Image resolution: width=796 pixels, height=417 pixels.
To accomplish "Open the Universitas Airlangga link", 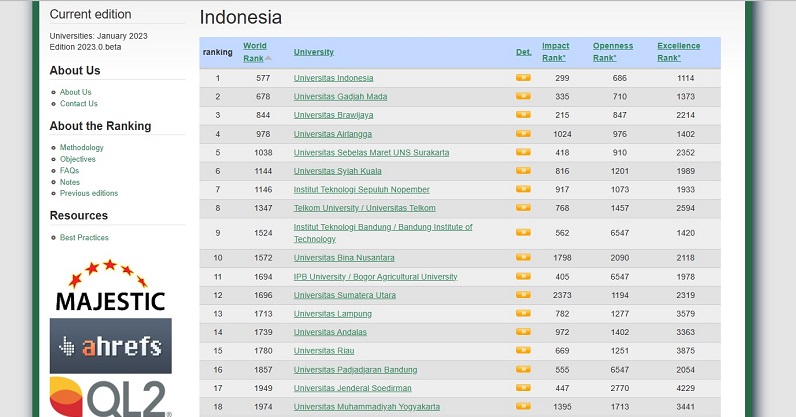I will (333, 134).
